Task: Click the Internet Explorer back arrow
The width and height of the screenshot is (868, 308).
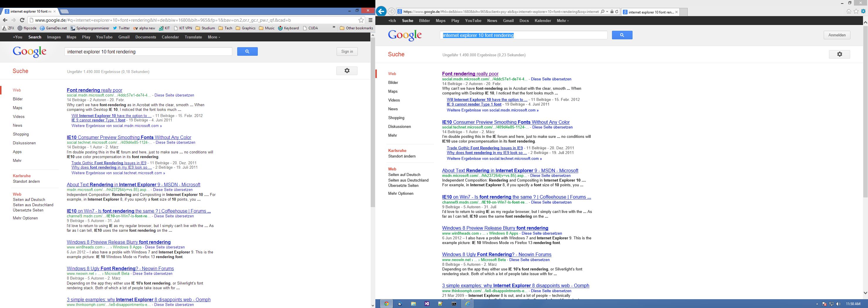Action: [x=381, y=11]
